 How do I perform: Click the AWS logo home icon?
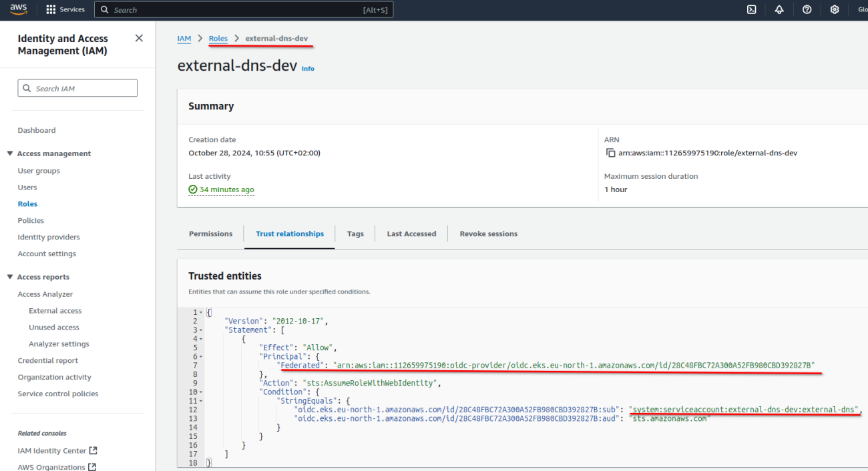pyautogui.click(x=18, y=9)
